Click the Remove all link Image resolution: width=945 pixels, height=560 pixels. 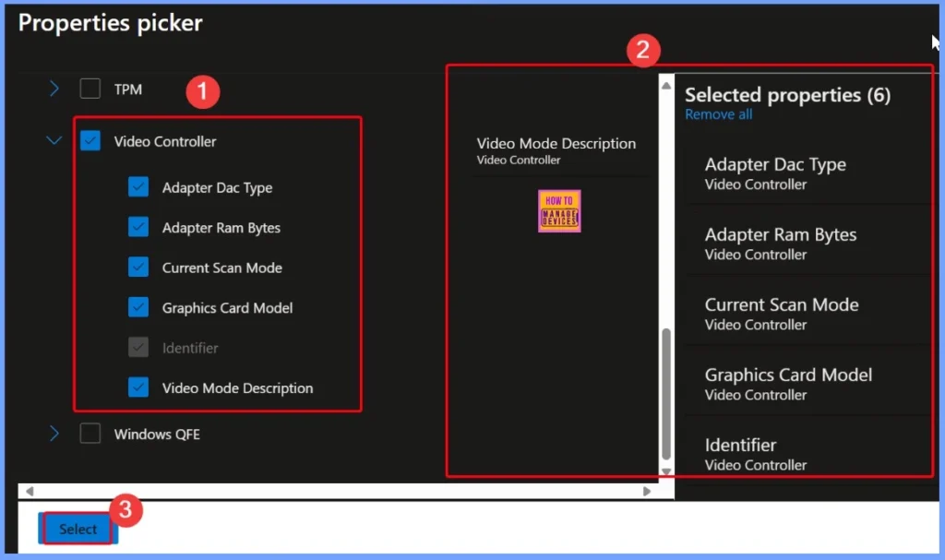coord(718,114)
